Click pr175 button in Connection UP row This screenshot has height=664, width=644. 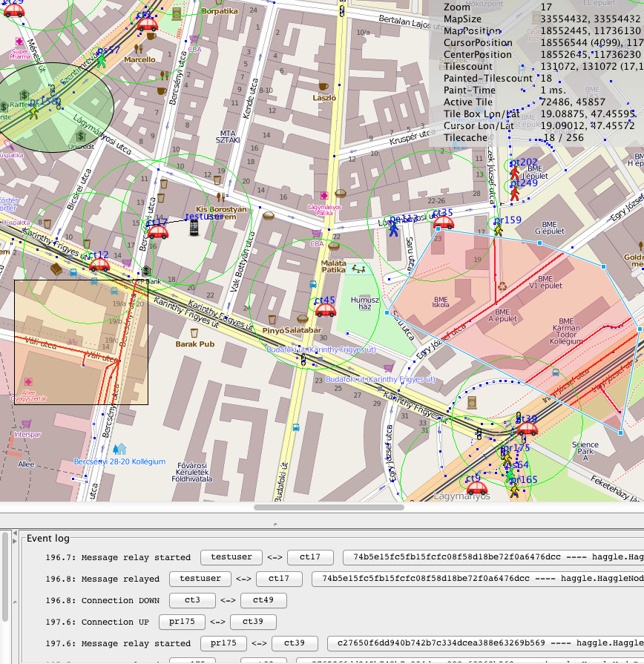tap(182, 622)
